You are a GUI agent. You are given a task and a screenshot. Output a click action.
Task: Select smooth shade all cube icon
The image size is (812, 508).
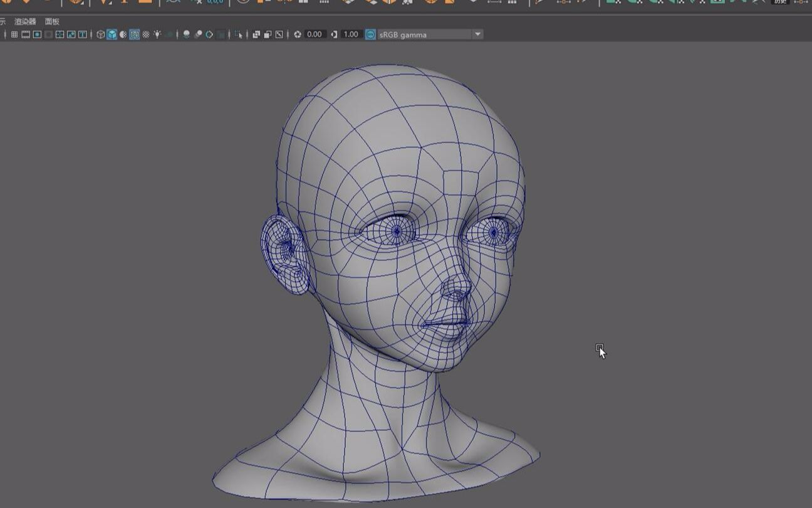coord(112,34)
